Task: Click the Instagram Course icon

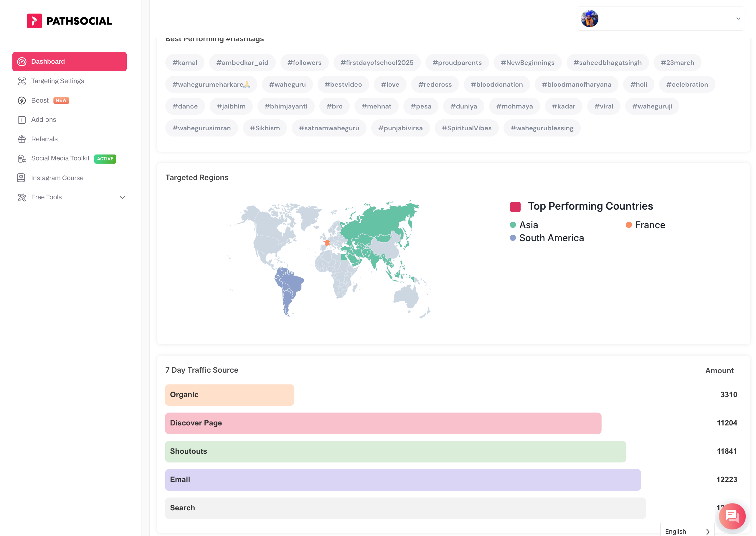Action: 21,178
